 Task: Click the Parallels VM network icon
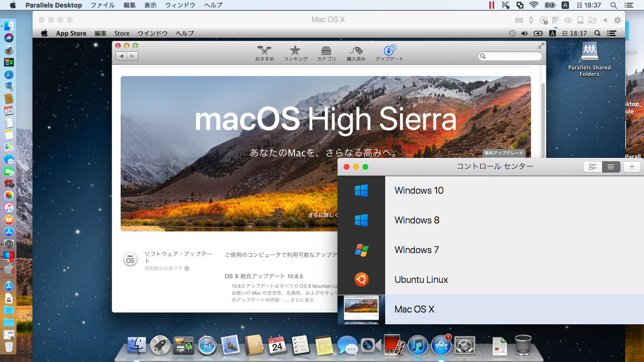point(556,20)
